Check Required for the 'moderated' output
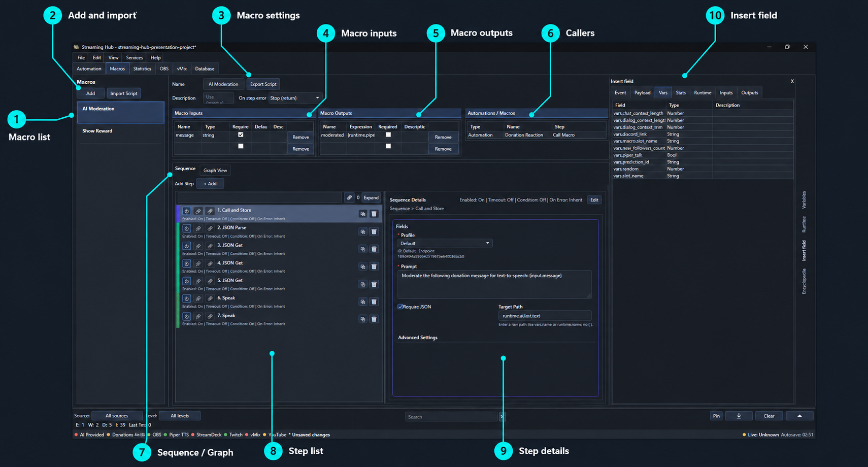The height and width of the screenshot is (467, 868). (x=388, y=135)
